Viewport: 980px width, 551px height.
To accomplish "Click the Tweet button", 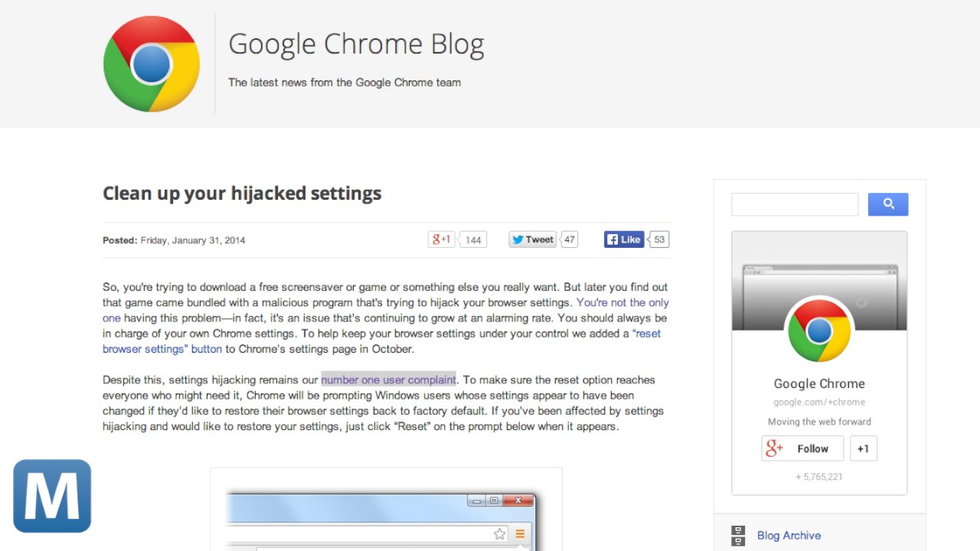I will coord(532,240).
